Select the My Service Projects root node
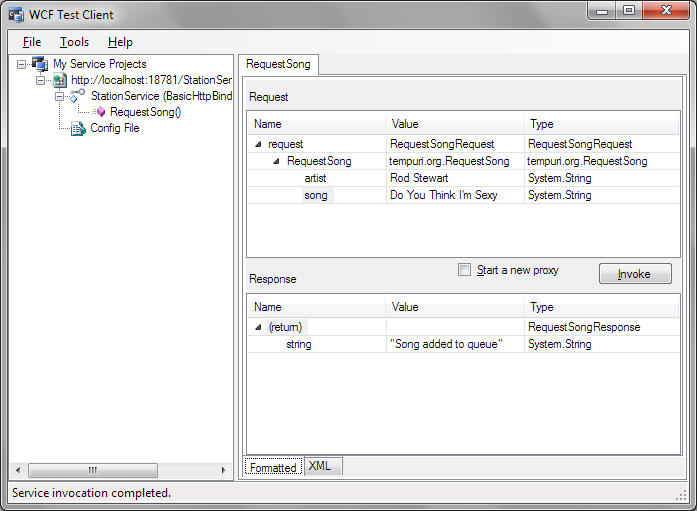This screenshot has width=697, height=511. (100, 64)
